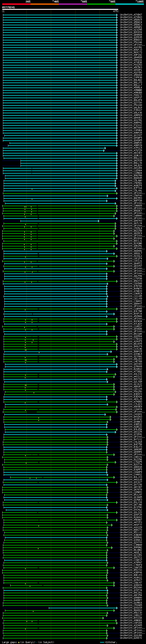Select UniRef100_B7FT14 entry
The height and width of the screenshot is (644, 146).
click(x=131, y=188)
